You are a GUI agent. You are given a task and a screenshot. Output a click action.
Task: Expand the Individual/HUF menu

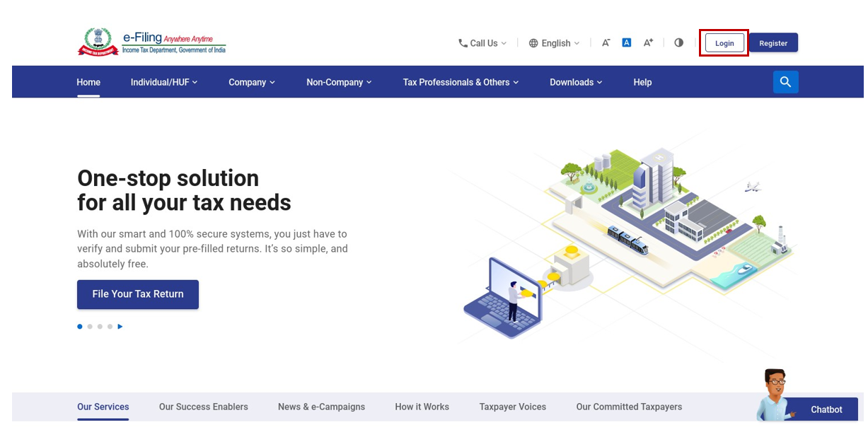[x=164, y=83]
